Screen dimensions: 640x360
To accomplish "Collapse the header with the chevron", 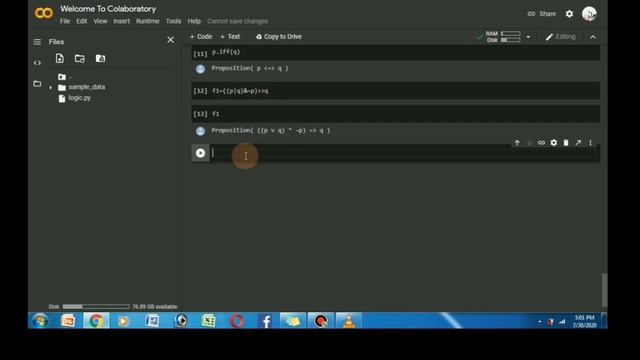I will (593, 37).
